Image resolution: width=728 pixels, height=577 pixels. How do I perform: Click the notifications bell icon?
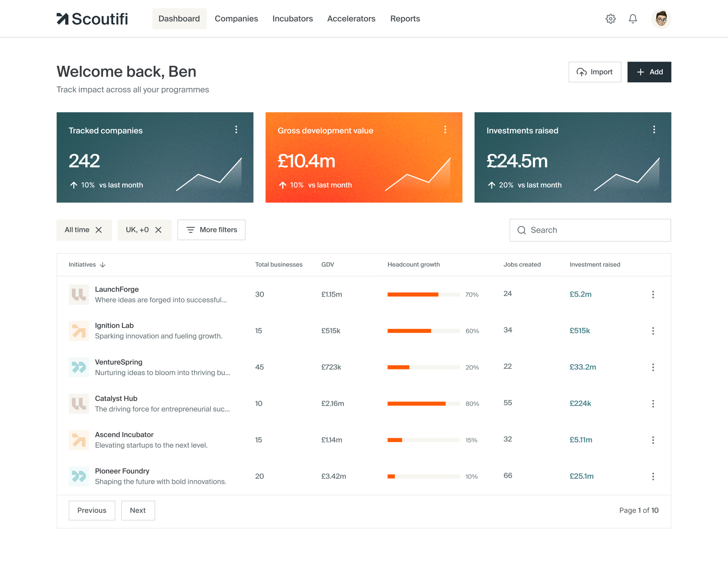(633, 19)
